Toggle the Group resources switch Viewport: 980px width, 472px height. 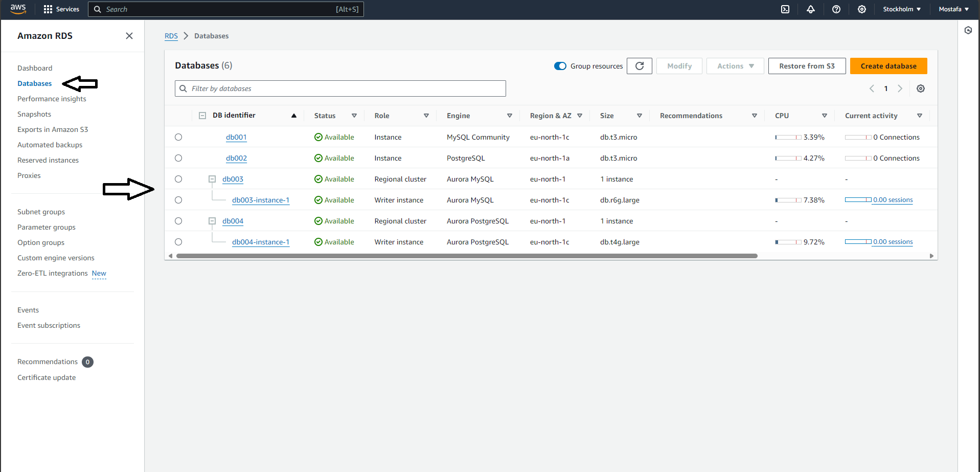(x=560, y=66)
